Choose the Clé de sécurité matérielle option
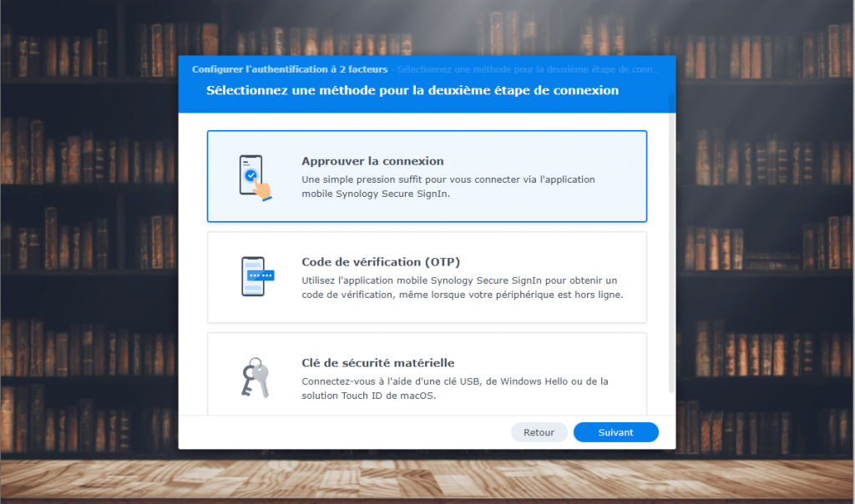This screenshot has width=855, height=504. coord(427,375)
